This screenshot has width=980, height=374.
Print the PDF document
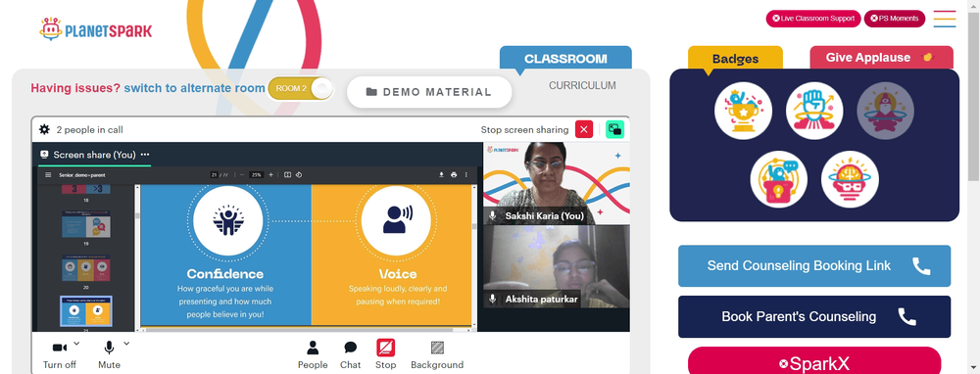[454, 175]
